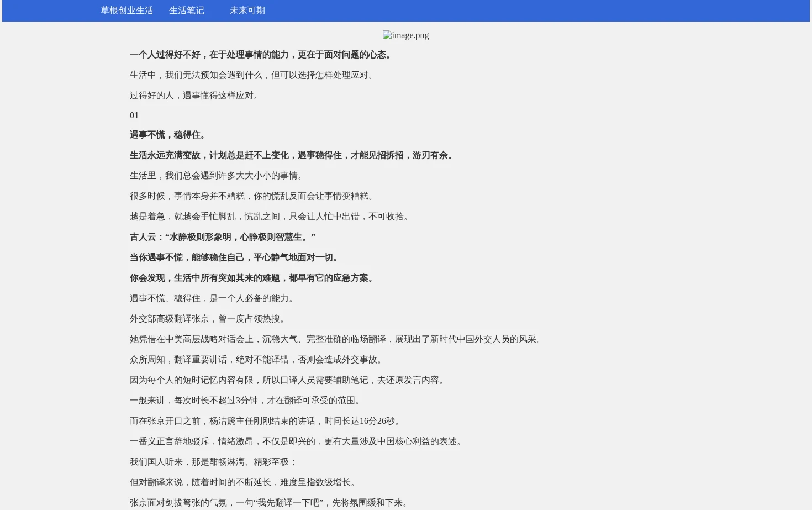Click the line starting '越是着急，就越会手忙脚乱'
Viewport: 812px width, 510px height.
click(271, 217)
